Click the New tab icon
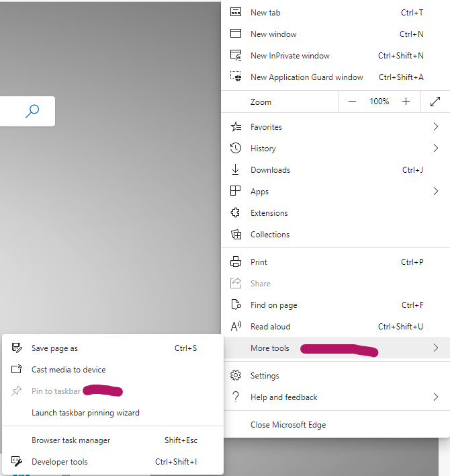 click(x=236, y=13)
